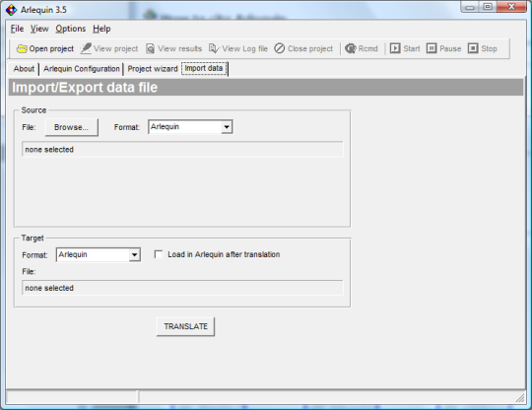Switch to the About tab
The height and width of the screenshot is (410, 532).
24,69
